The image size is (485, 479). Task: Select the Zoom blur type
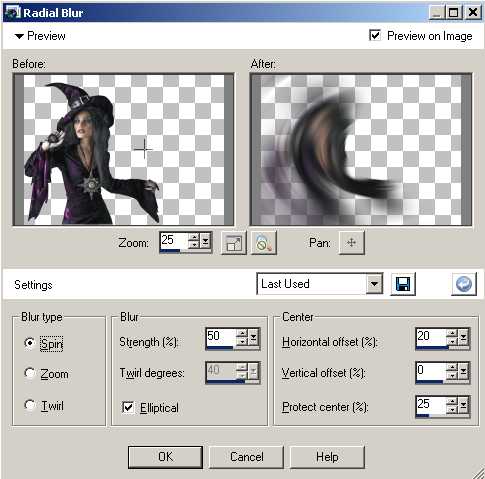click(x=30, y=373)
